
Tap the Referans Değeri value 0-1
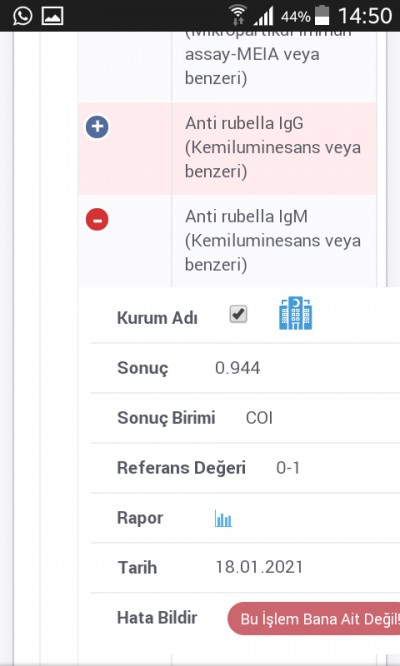tap(288, 468)
